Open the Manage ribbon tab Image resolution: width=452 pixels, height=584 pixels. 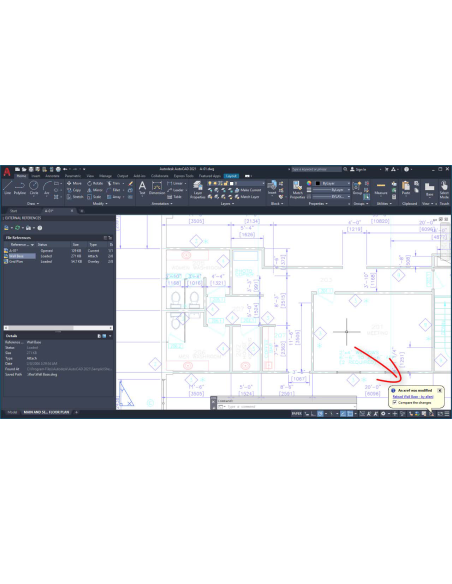[x=105, y=176]
